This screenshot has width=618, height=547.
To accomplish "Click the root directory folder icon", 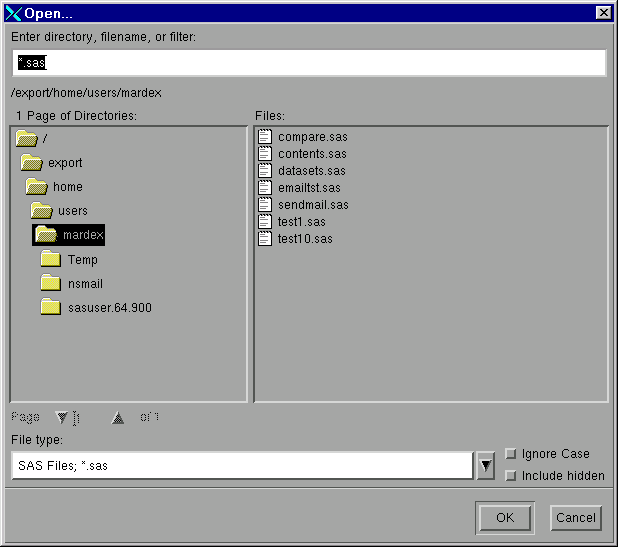I will click(x=27, y=138).
